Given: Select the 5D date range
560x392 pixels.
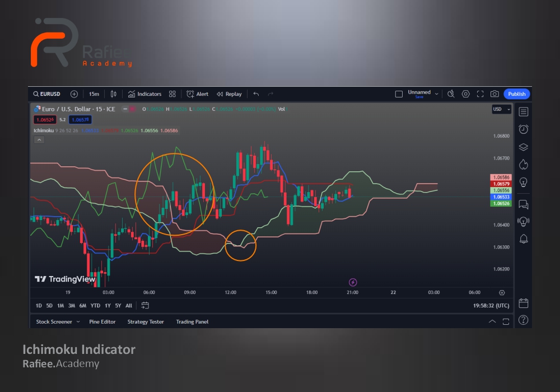Looking at the screenshot, I should 49,306.
